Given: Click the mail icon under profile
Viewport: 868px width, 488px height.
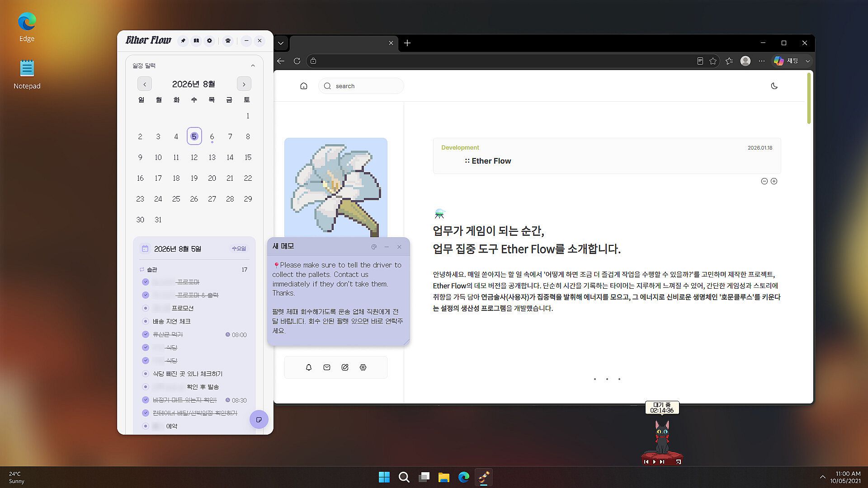Looking at the screenshot, I should 327,367.
